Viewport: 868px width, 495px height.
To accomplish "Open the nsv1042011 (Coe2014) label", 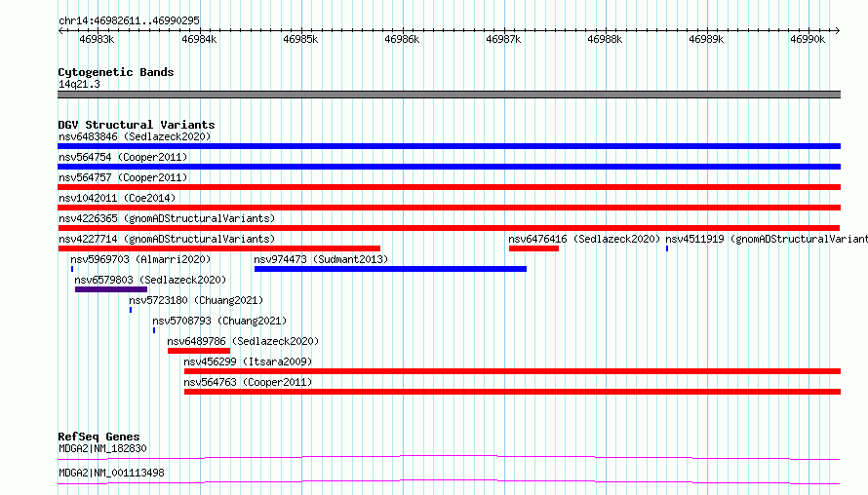I will pyautogui.click(x=117, y=198).
